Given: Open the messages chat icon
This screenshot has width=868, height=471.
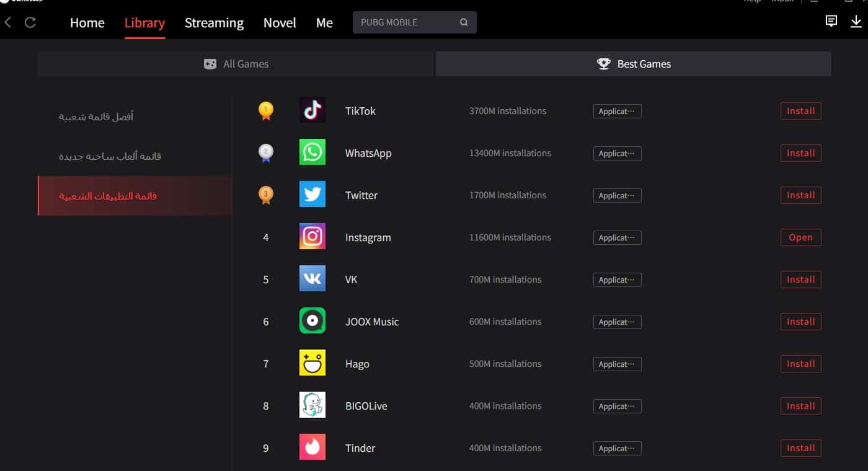Looking at the screenshot, I should (831, 22).
